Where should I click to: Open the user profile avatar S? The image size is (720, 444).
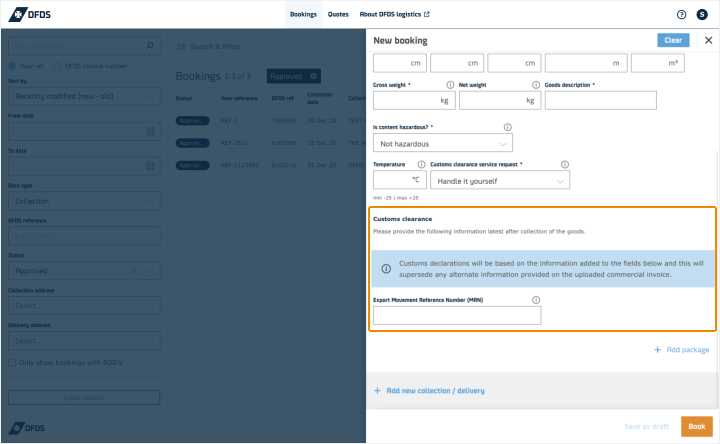point(702,15)
